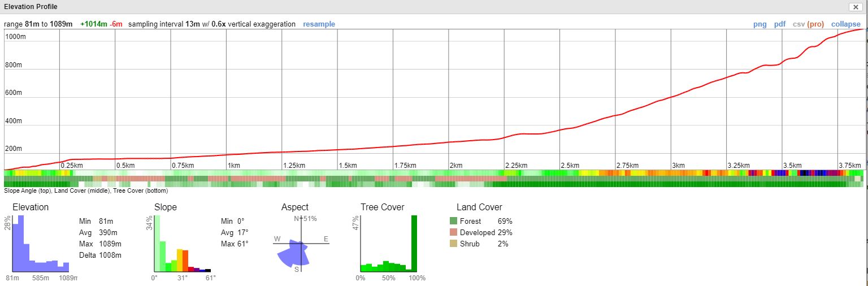Click the Elevation histogram chart

click(41, 244)
